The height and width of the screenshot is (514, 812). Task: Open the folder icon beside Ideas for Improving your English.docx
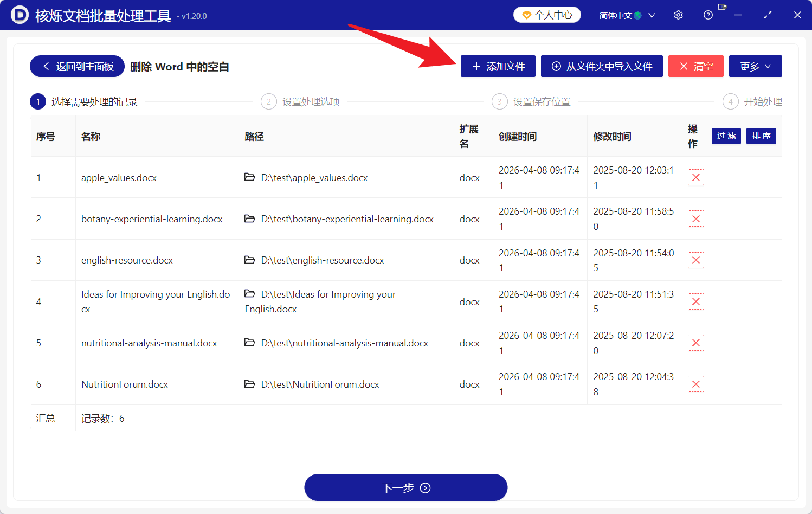tap(250, 294)
